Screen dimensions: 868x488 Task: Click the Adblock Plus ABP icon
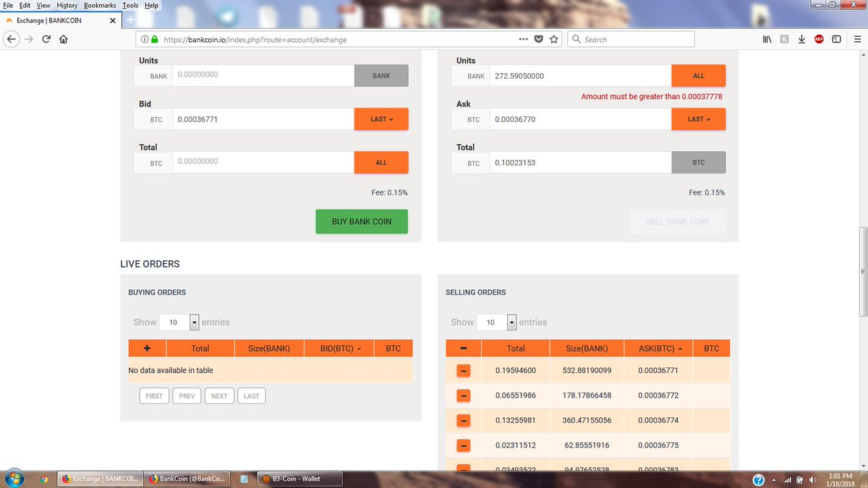tap(819, 39)
